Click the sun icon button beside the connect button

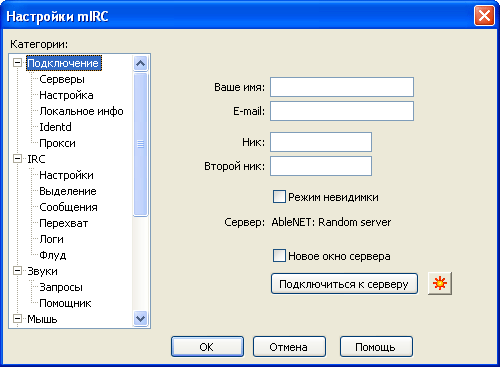pos(440,283)
